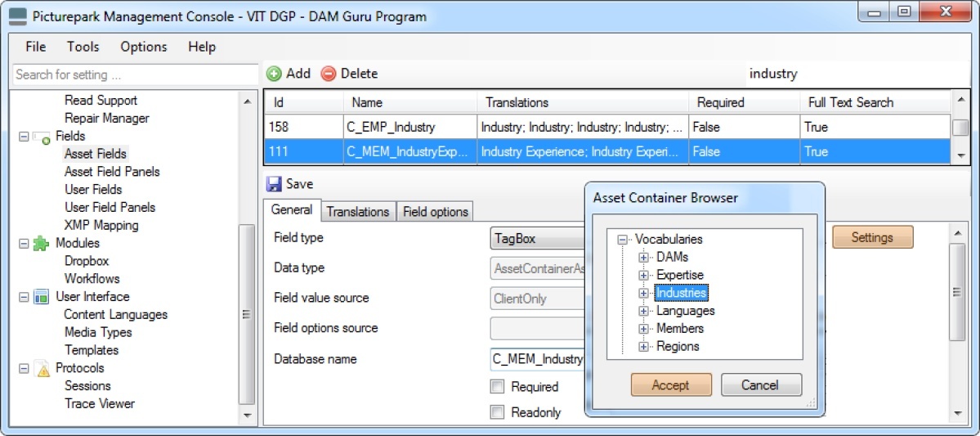Select Asset Fields in the tree
Screen dimensions: 980x436
pos(95,153)
